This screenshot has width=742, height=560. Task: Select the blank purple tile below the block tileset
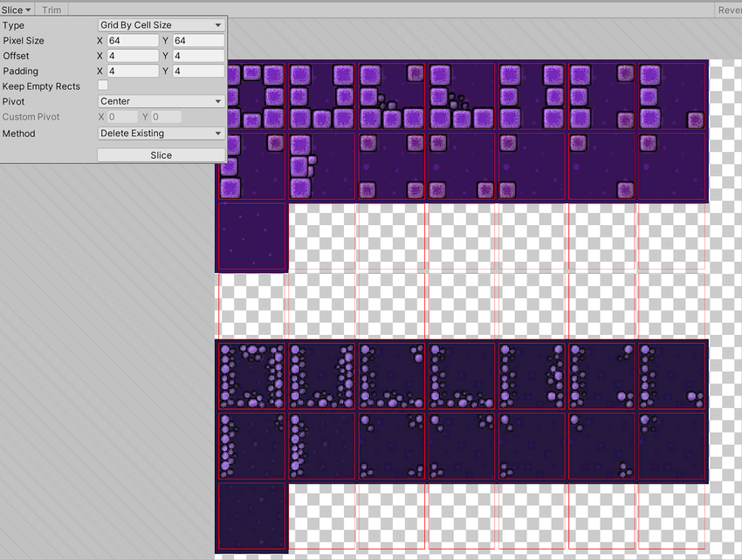tap(251, 236)
